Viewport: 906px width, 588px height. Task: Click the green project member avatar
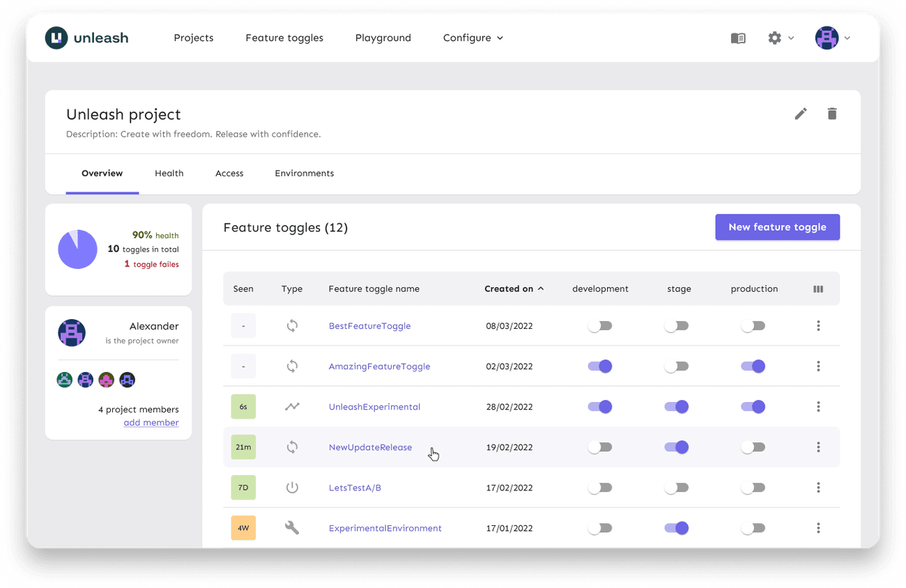(x=65, y=380)
